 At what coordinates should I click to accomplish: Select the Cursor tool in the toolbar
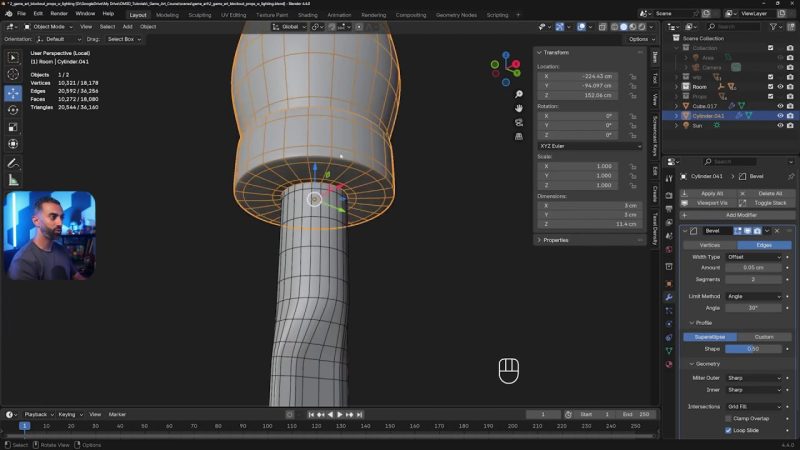13,74
